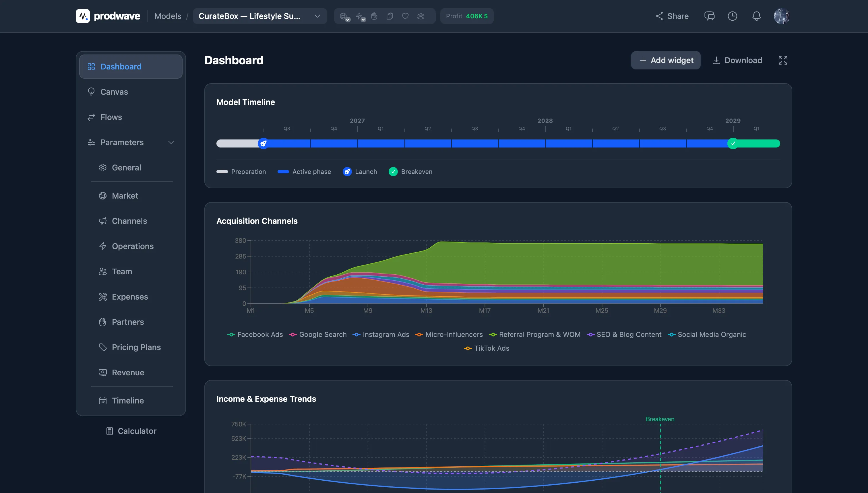The height and width of the screenshot is (493, 868).
Task: Click the Download button
Action: (x=737, y=60)
